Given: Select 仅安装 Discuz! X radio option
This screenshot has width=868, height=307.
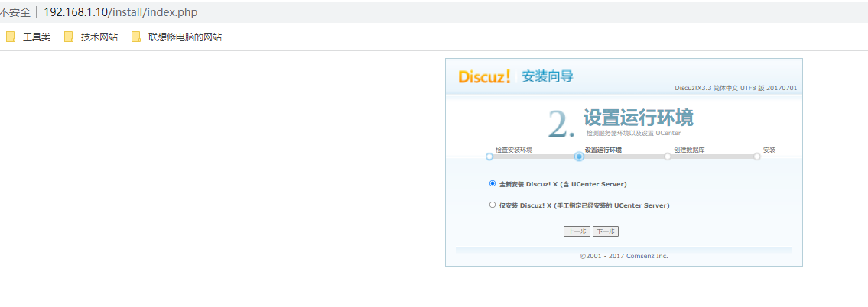Looking at the screenshot, I should pos(493,205).
